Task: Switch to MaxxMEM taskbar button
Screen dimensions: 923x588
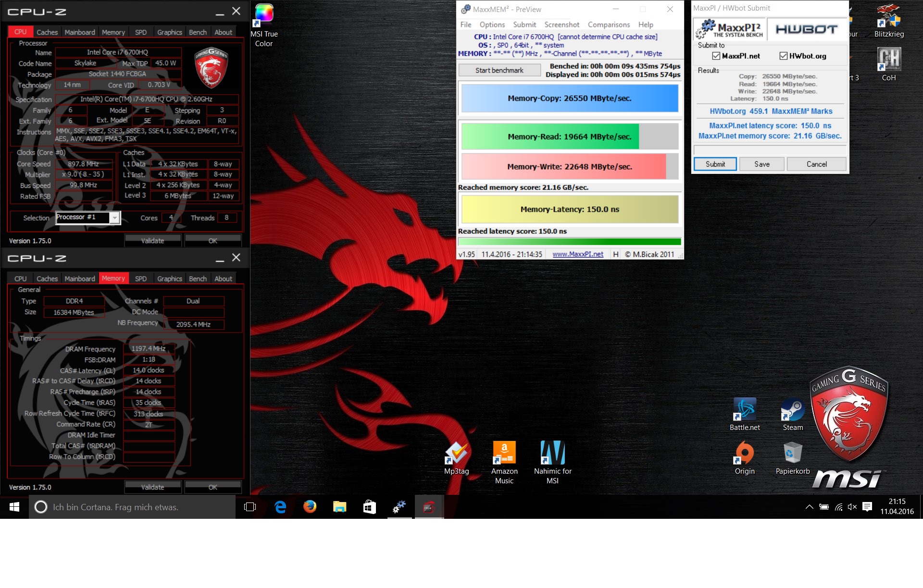Action: click(x=399, y=507)
